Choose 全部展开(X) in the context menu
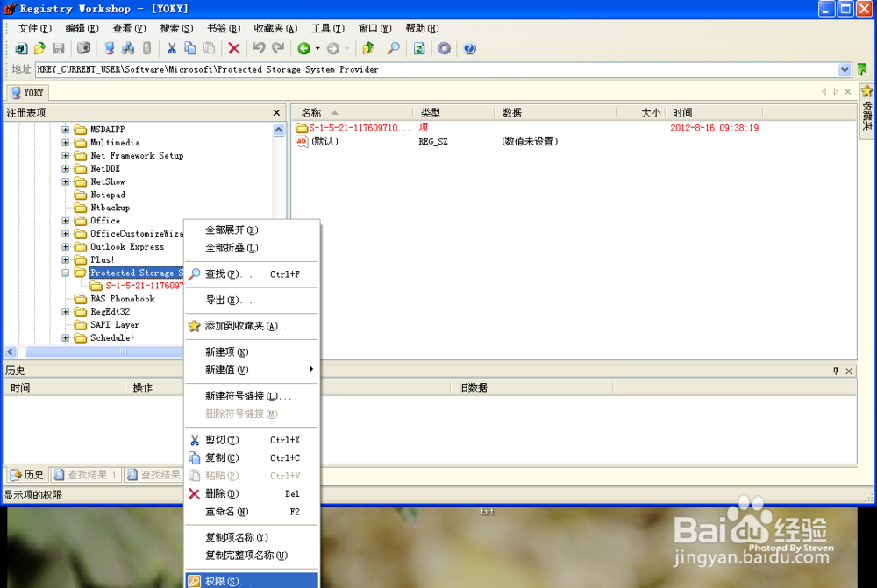 252,230
